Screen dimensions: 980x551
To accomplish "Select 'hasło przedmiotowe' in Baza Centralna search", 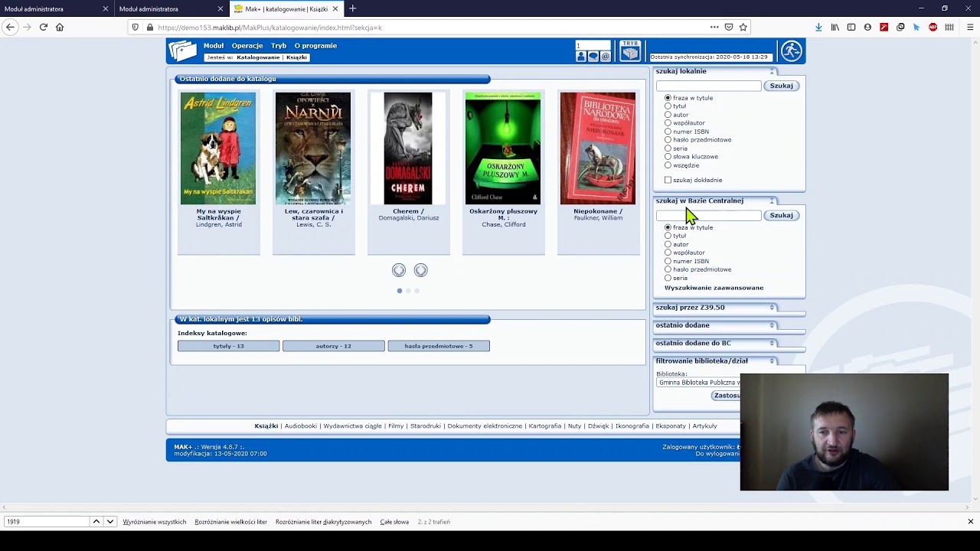I will (x=668, y=269).
